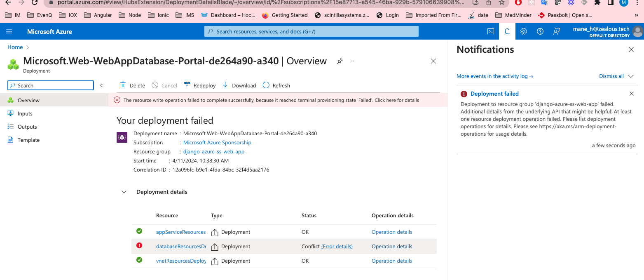Open the mane_h@zealous.tech account menu
This screenshot has width=644, height=280.
point(601,32)
